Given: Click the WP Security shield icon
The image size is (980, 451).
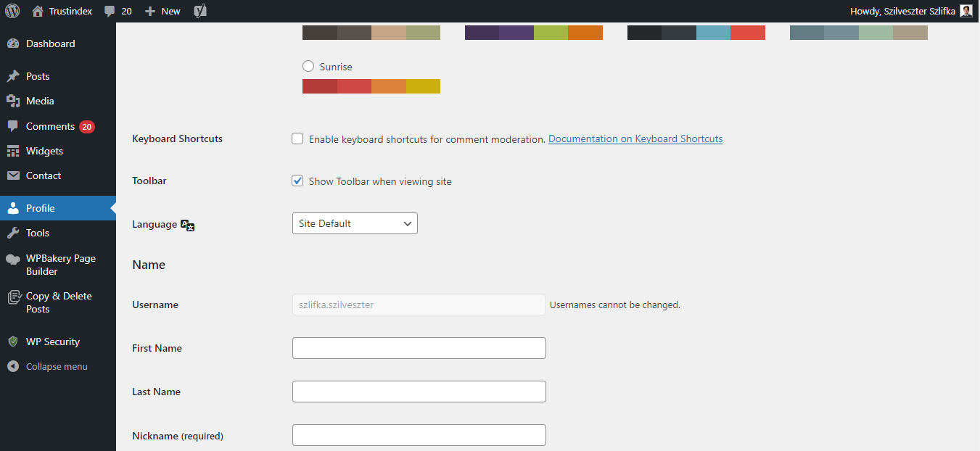Looking at the screenshot, I should pos(12,341).
